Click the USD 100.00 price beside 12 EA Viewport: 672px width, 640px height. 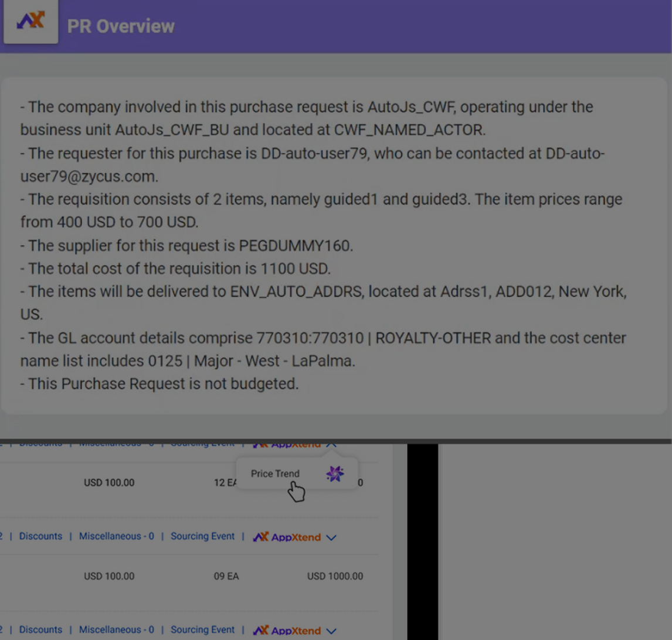click(x=109, y=483)
